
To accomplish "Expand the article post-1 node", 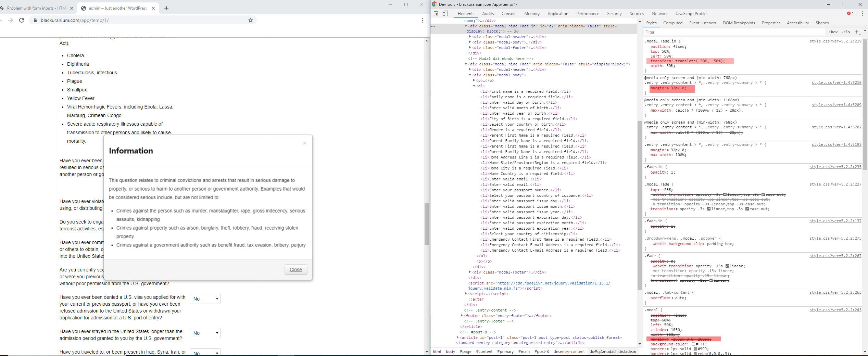I will tap(458, 338).
